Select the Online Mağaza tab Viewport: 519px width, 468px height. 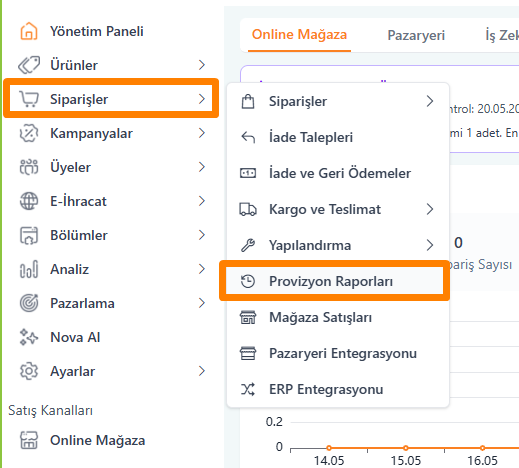299,35
